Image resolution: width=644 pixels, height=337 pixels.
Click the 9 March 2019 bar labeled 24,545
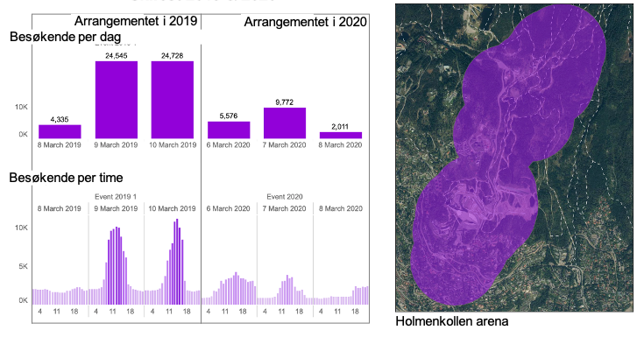(x=117, y=100)
